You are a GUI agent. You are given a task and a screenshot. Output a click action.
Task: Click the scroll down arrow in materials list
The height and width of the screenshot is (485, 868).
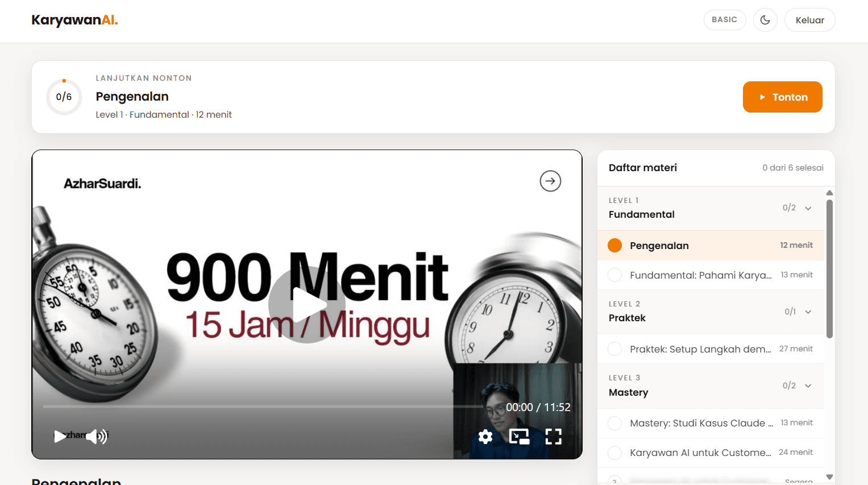[x=829, y=477]
